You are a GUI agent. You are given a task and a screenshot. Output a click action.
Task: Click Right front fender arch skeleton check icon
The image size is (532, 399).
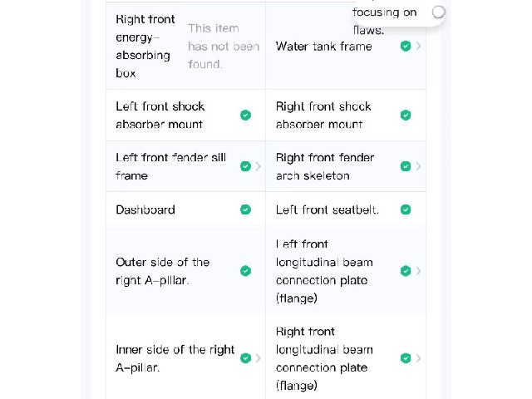click(x=406, y=166)
